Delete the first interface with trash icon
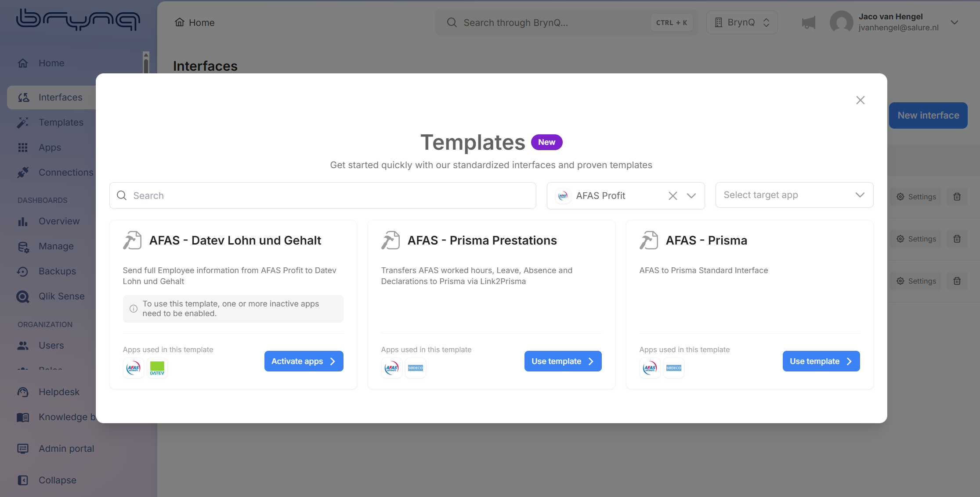Viewport: 980px width, 497px height. pos(957,197)
